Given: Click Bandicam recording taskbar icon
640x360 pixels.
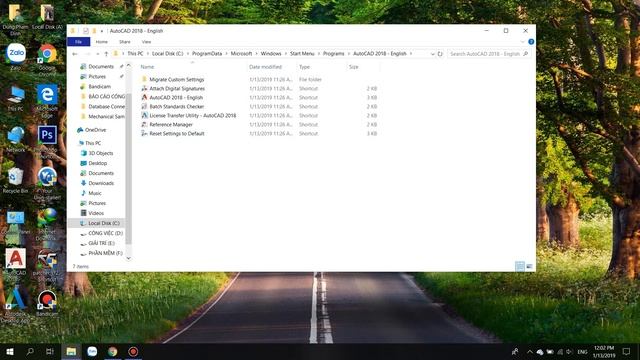Looking at the screenshot, I should [133, 351].
